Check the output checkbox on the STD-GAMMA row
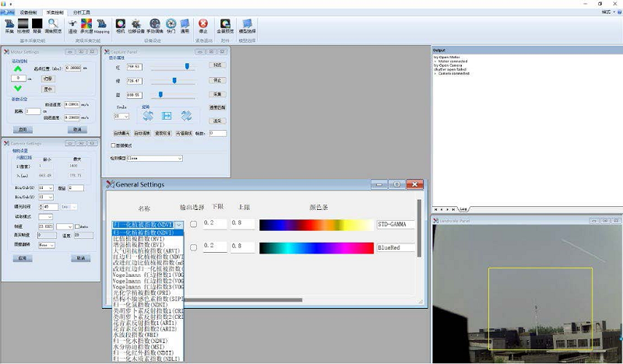The height and width of the screenshot is (364, 623). (x=194, y=224)
